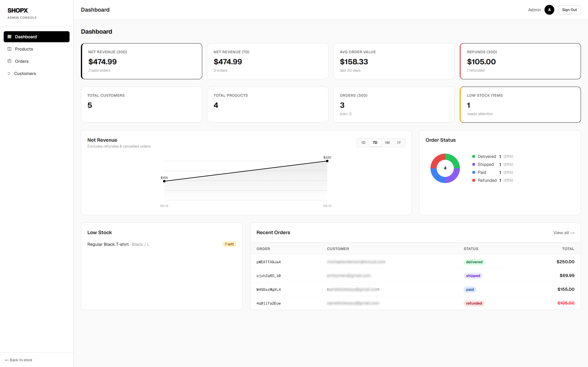Follow the Back to store link

[19, 360]
